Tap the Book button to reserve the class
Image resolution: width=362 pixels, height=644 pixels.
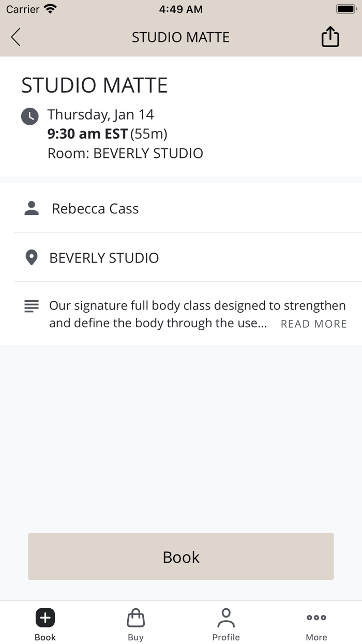(181, 557)
